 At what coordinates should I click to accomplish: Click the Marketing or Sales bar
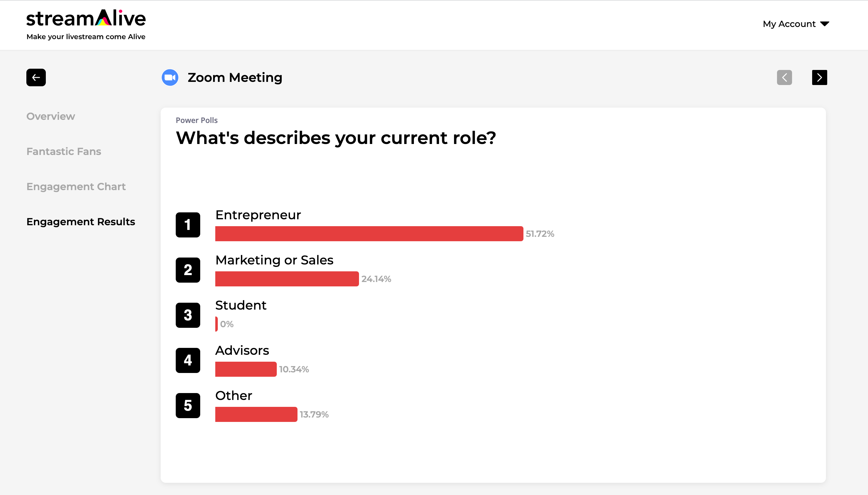(x=287, y=279)
